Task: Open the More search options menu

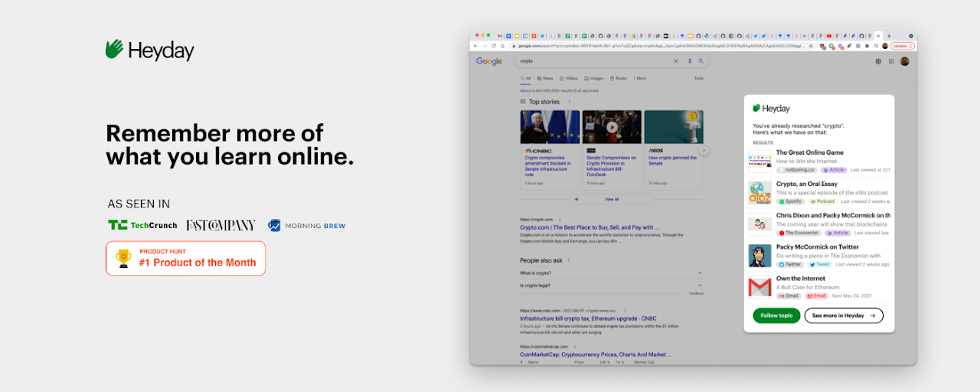Action: [x=639, y=78]
